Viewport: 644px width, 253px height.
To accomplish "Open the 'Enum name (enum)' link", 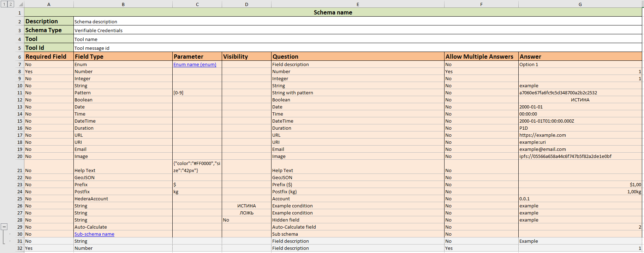I will coord(195,65).
